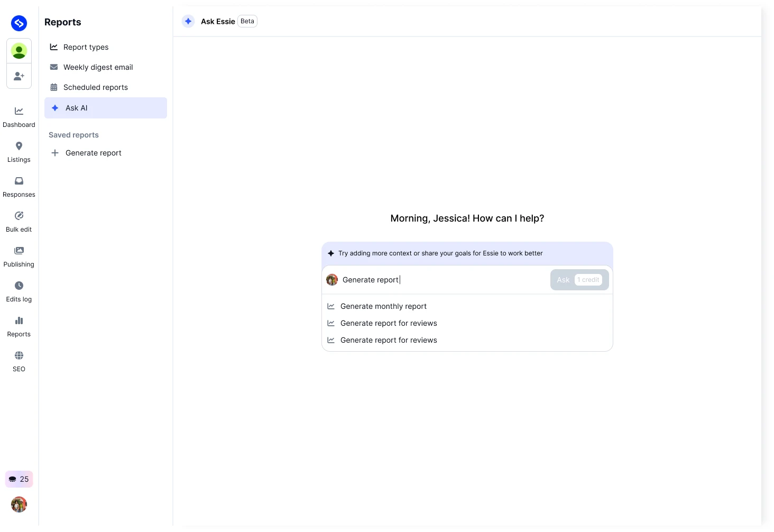Open the green account avatar

(x=19, y=51)
